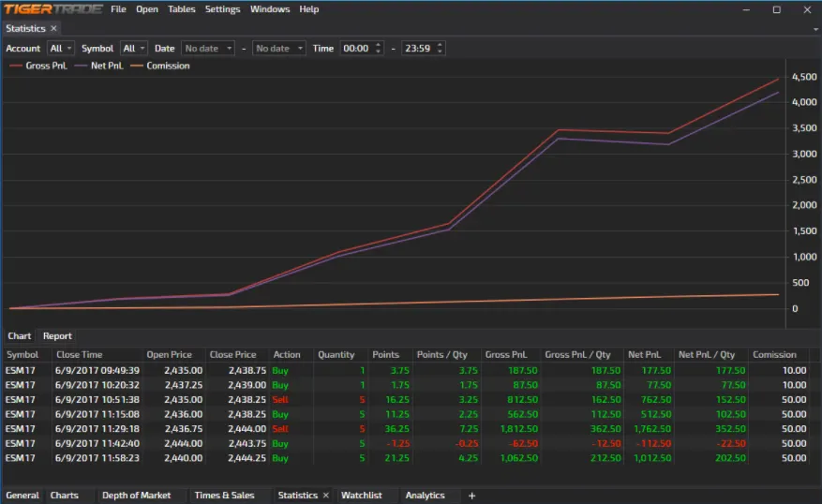Screen dimensions: 822x504
Task: Open the end date picker
Action: point(278,48)
